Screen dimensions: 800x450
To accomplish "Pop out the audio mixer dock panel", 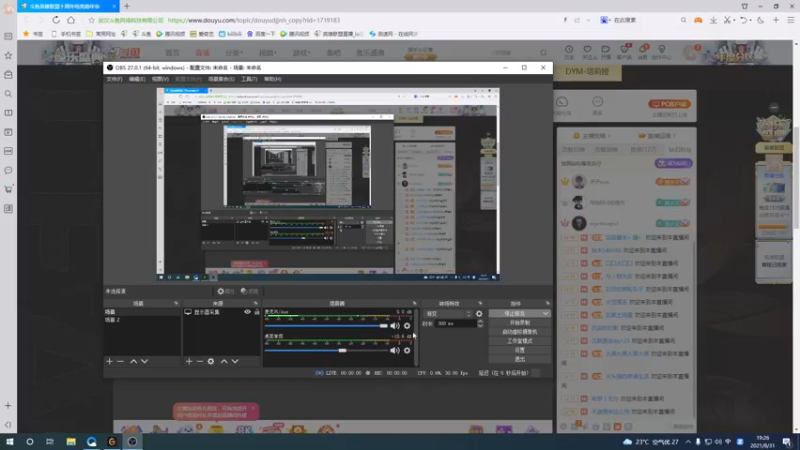I will pos(414,303).
